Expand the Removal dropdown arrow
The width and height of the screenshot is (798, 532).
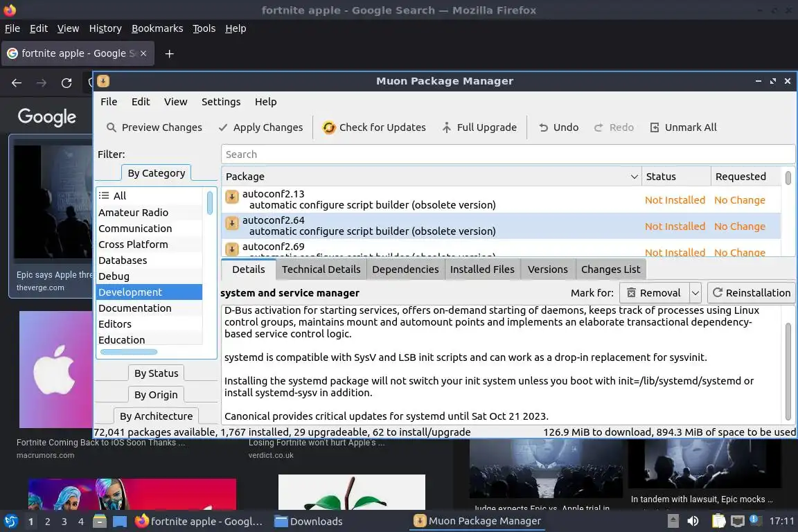click(695, 293)
